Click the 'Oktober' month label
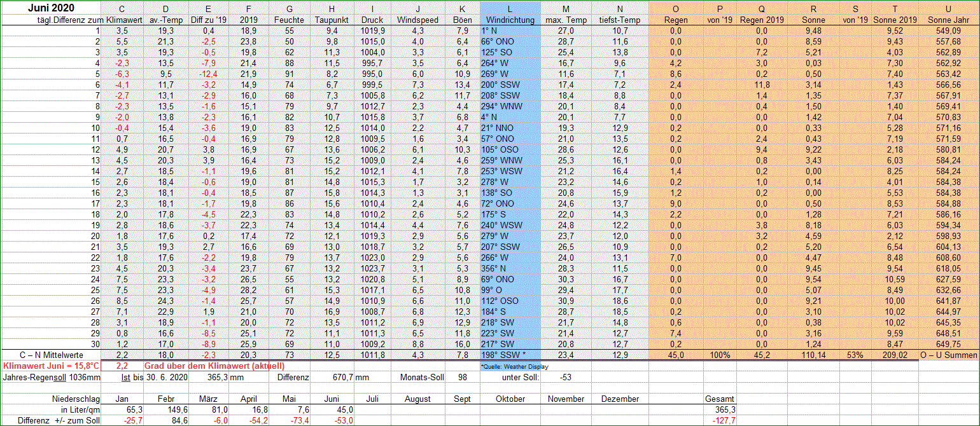Image resolution: width=980 pixels, height=426 pixels. pyautogui.click(x=510, y=399)
